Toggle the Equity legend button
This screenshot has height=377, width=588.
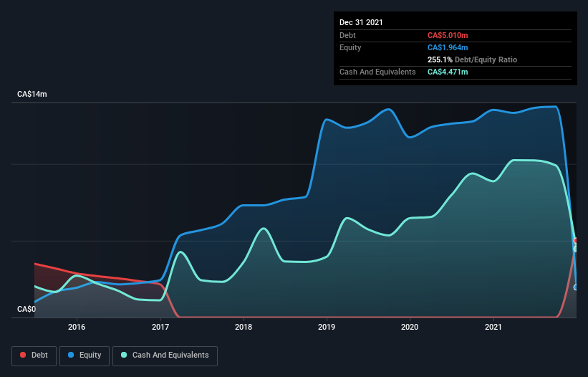(85, 355)
